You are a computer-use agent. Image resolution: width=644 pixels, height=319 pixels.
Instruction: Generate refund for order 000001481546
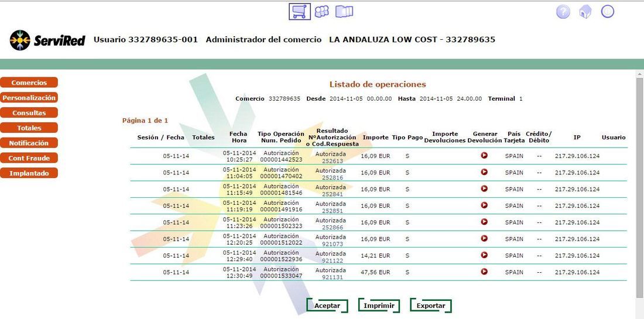click(484, 188)
